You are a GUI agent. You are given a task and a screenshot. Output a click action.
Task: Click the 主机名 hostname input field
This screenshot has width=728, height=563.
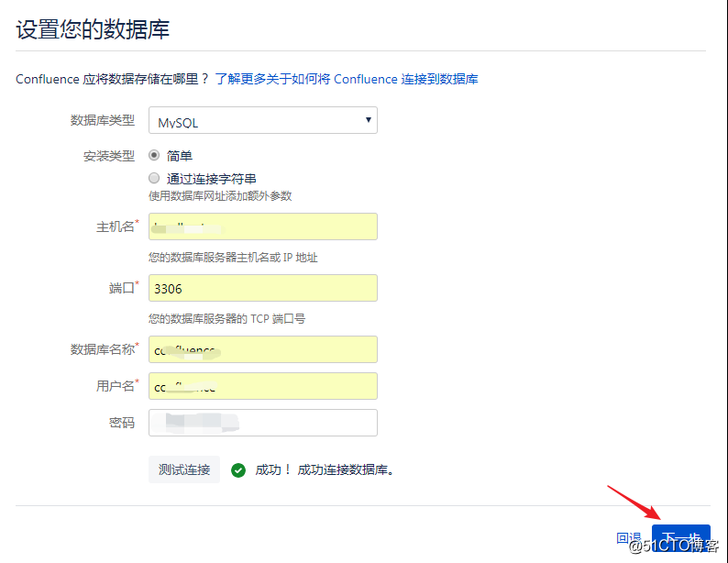point(263,226)
